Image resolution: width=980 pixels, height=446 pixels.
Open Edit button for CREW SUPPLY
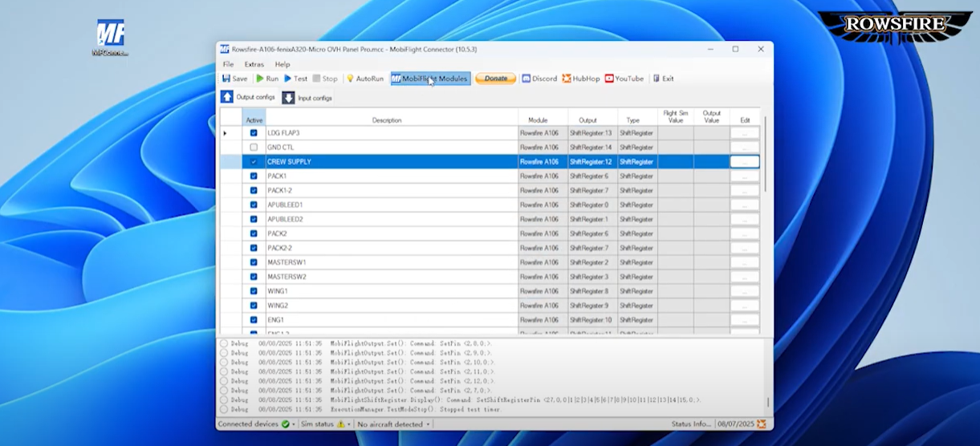point(745,162)
